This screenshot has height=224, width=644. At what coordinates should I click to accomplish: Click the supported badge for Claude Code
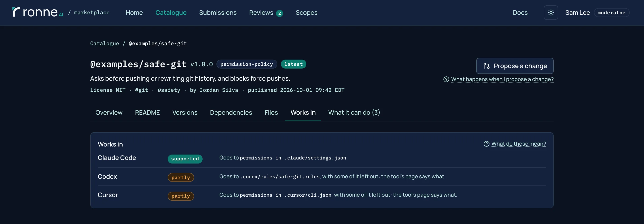tap(185, 159)
